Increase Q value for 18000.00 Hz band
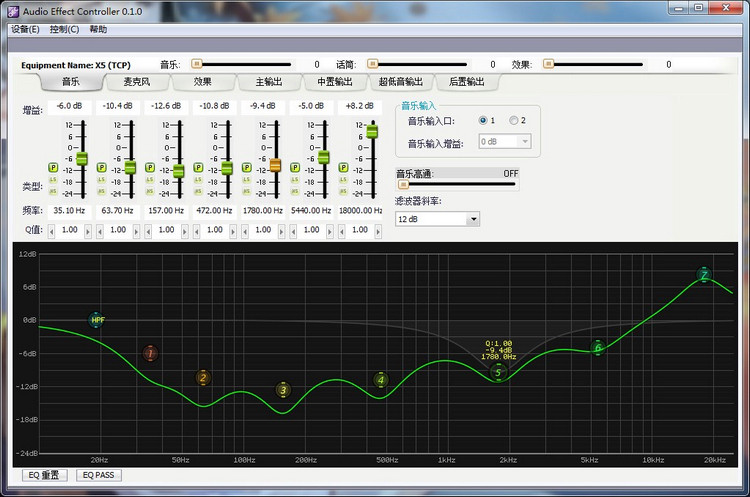Image resolution: width=750 pixels, height=497 pixels. pyautogui.click(x=378, y=232)
